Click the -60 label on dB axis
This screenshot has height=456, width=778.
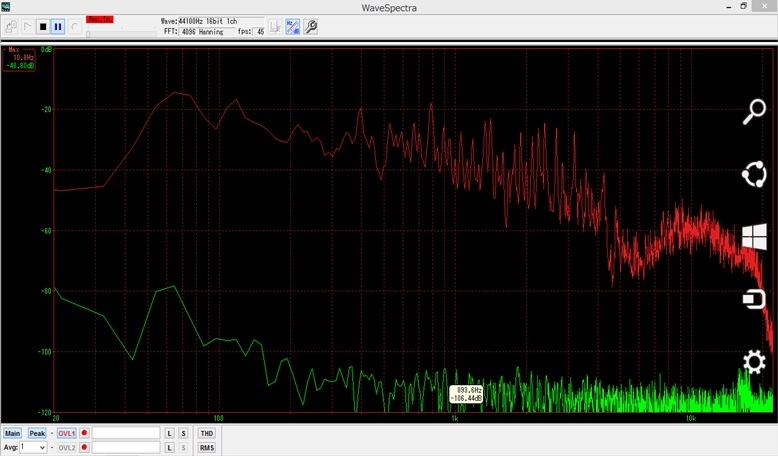(46, 231)
